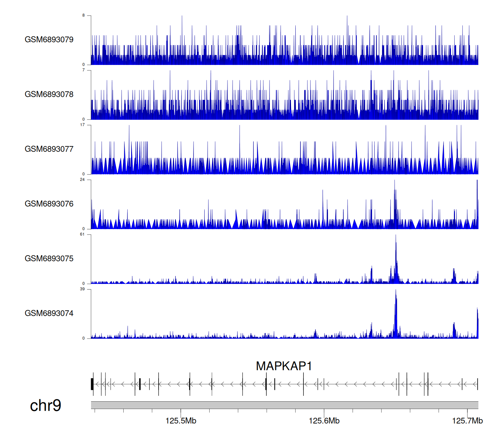Click the GSM6893079 track label
Screen dimensions: 504x444
point(49,40)
